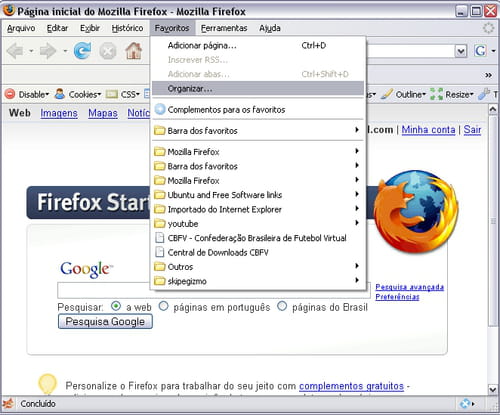Click inside the Google search input field
Screen dimensions: 500x415
coord(214,290)
